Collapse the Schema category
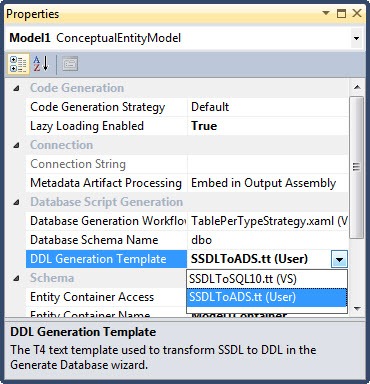The image size is (370, 384). (x=16, y=278)
